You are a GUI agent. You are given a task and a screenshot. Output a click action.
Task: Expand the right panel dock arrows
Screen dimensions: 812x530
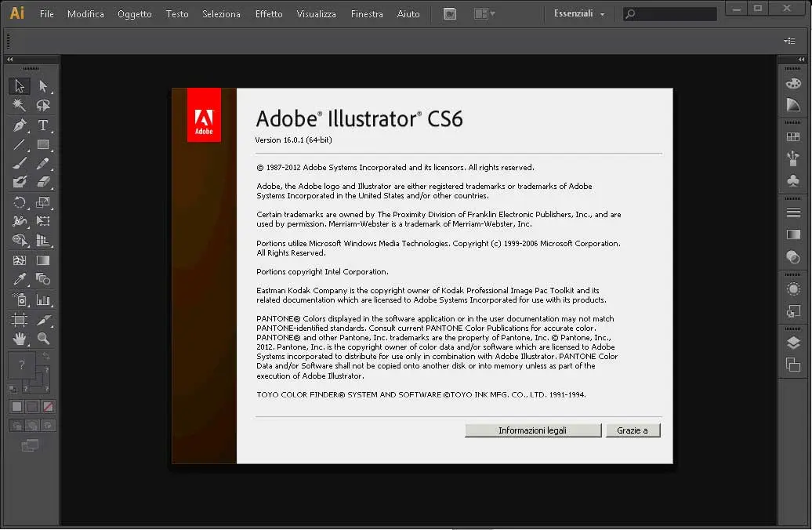(802, 59)
